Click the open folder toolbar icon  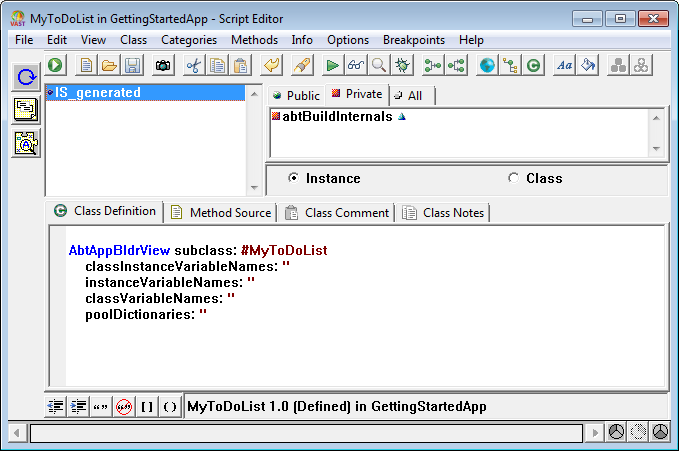click(109, 65)
